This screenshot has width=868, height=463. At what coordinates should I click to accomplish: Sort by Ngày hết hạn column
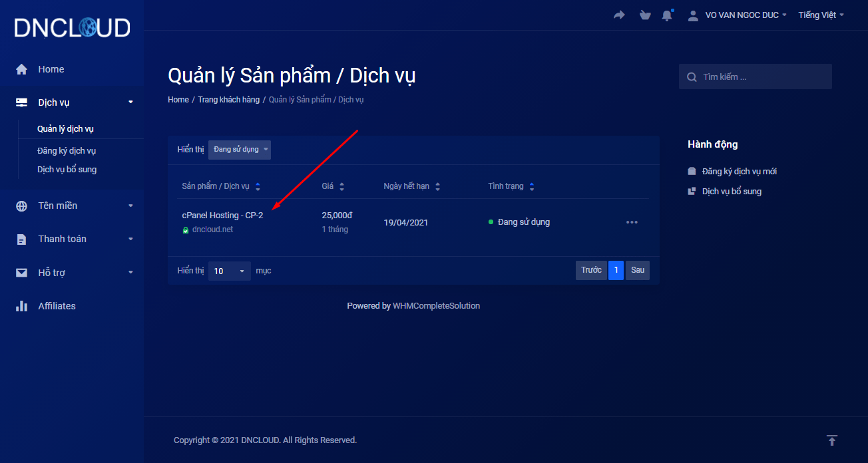pyautogui.click(x=437, y=186)
